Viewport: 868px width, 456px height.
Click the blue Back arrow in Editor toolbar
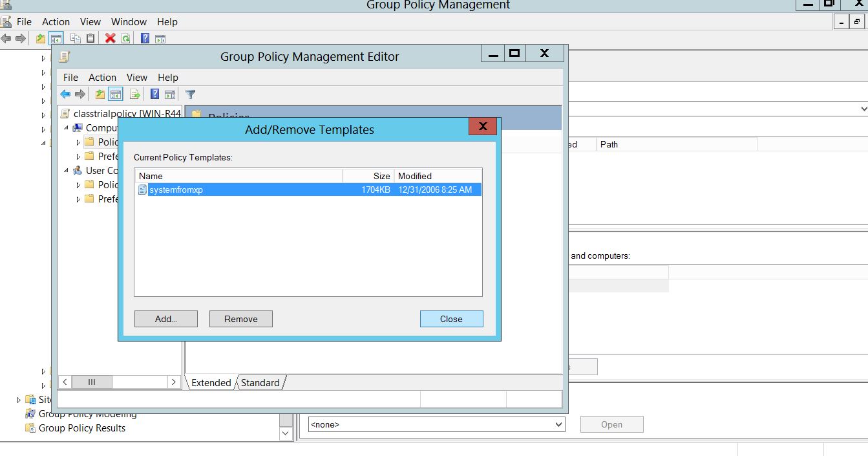pyautogui.click(x=65, y=94)
